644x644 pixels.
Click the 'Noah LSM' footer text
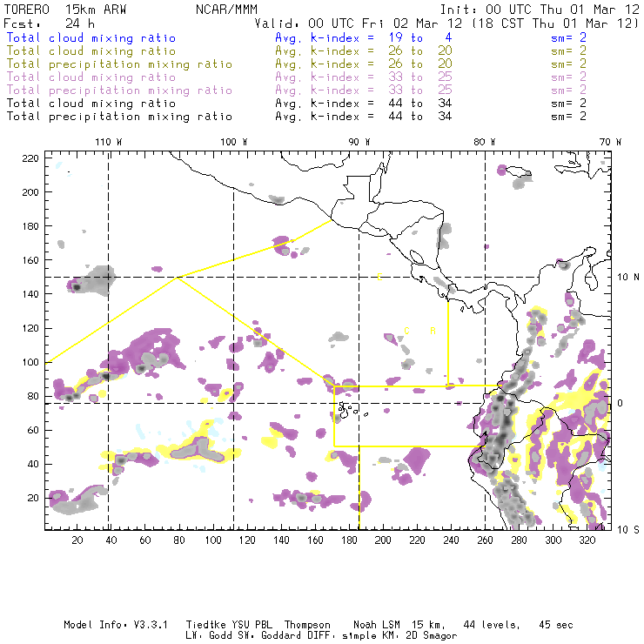point(377,625)
